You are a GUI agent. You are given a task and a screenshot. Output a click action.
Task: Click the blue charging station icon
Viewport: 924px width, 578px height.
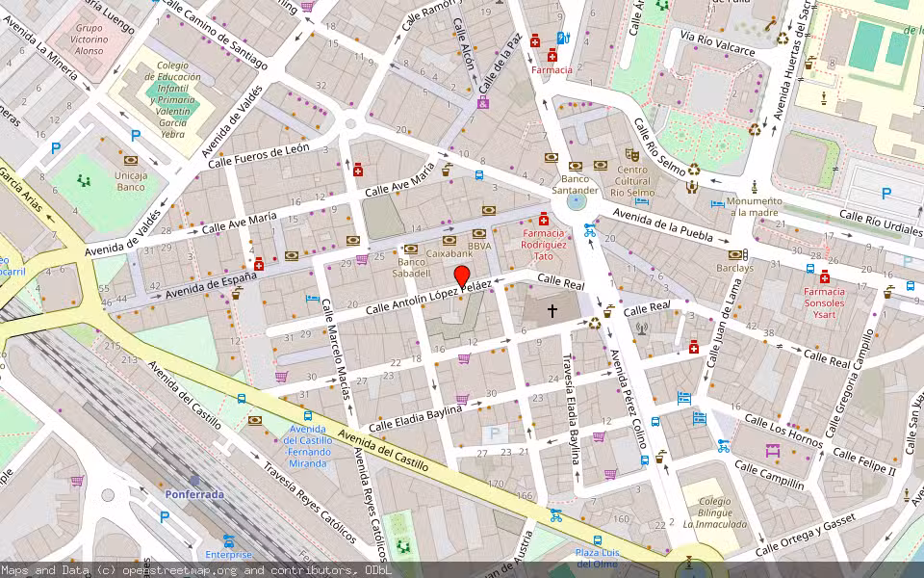click(563, 38)
